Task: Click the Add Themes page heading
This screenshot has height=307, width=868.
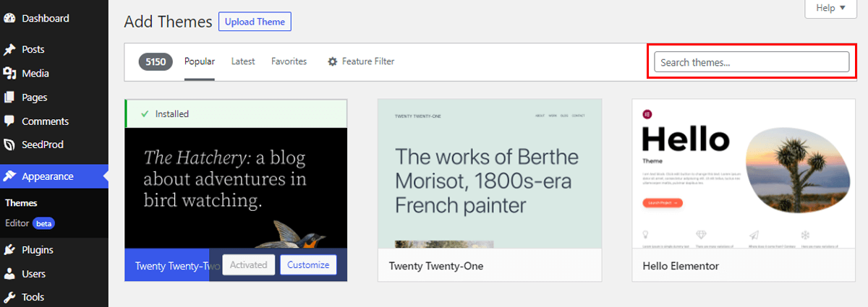Action: pyautogui.click(x=168, y=22)
